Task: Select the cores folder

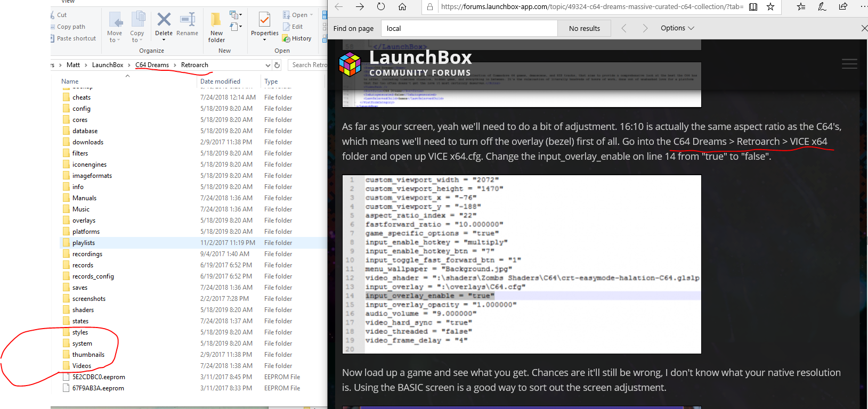Action: click(80, 120)
